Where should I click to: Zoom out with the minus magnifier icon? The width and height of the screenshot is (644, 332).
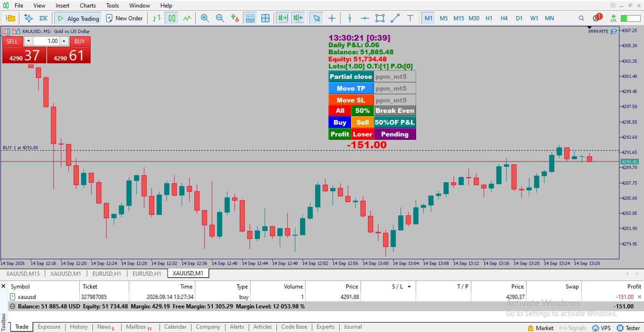(x=220, y=18)
